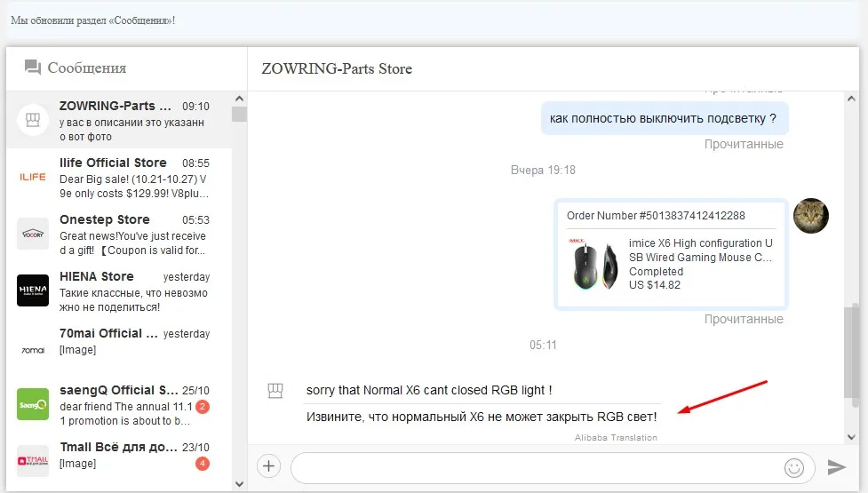
Task: Click the translated 'Извините, что нормальный X6' text
Action: pyautogui.click(x=482, y=417)
